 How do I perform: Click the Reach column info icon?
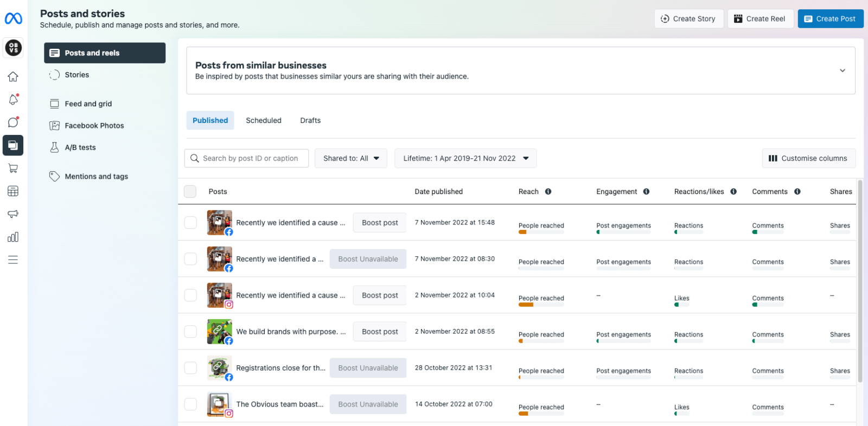pos(548,191)
